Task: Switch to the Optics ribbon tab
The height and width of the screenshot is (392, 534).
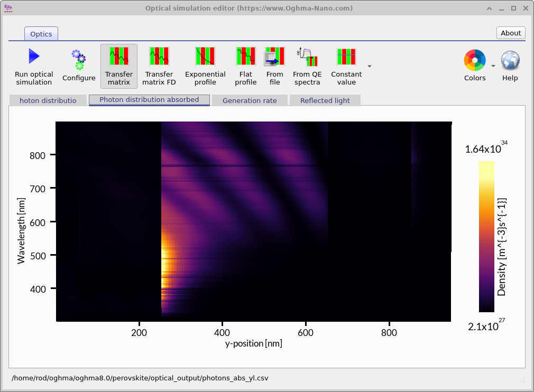Action: tap(41, 33)
